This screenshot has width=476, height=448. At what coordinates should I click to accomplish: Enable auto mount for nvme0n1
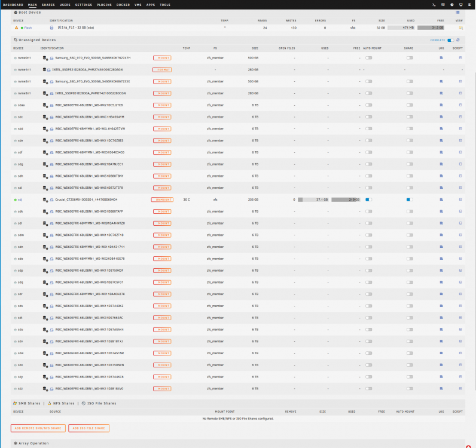point(368,57)
